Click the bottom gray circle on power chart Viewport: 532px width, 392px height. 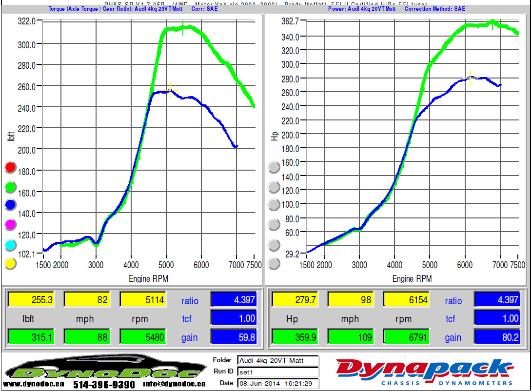click(274, 264)
